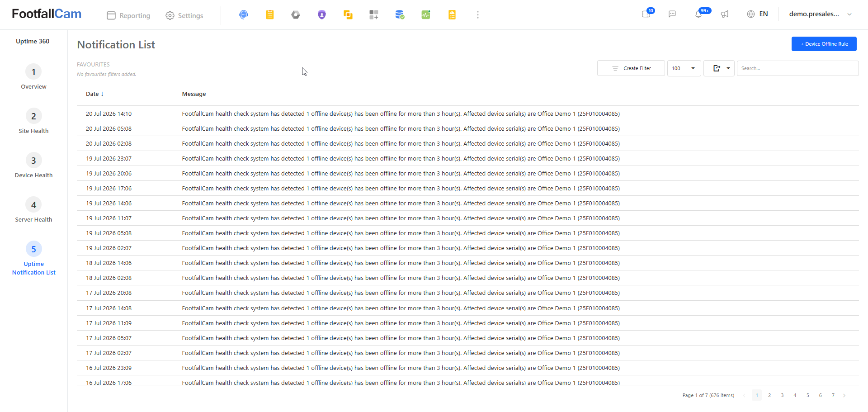Click the Create Filter button
This screenshot has height=412, width=868.
click(x=631, y=68)
